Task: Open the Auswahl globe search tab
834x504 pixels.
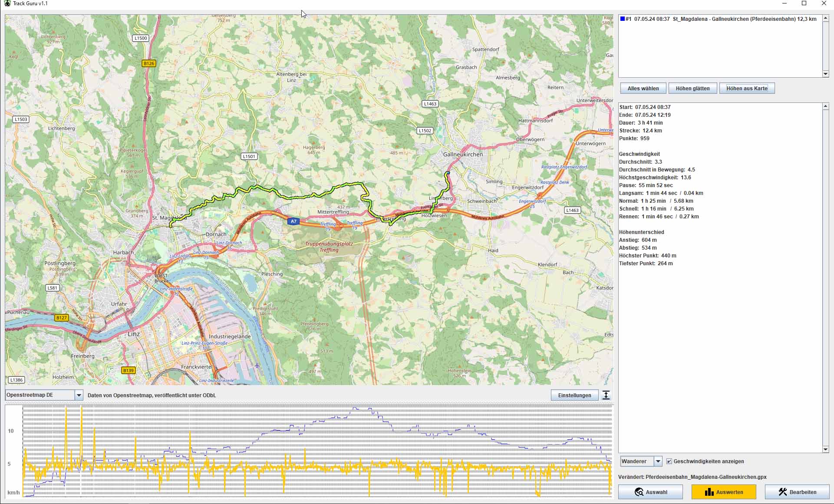Action: click(650, 492)
